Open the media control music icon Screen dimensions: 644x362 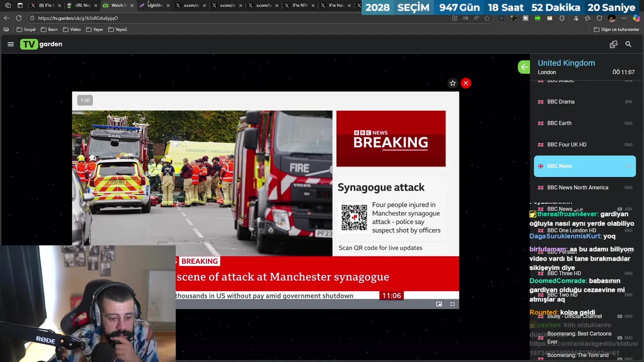(x=575, y=18)
